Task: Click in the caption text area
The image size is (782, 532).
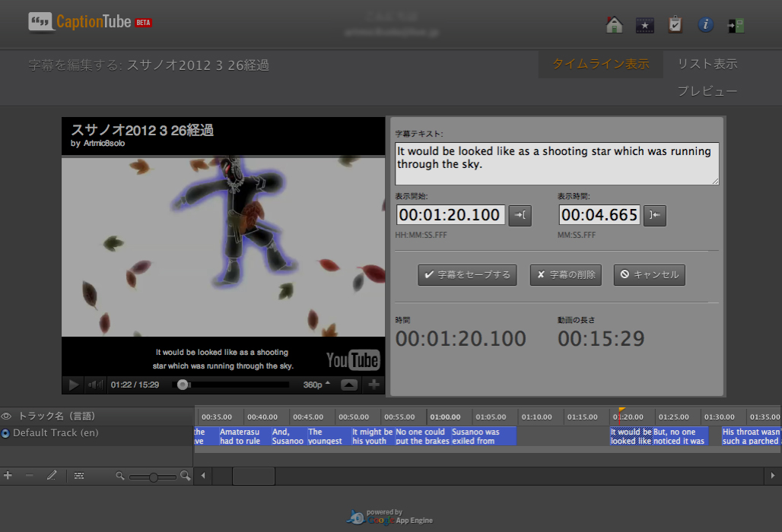Action: (x=557, y=164)
